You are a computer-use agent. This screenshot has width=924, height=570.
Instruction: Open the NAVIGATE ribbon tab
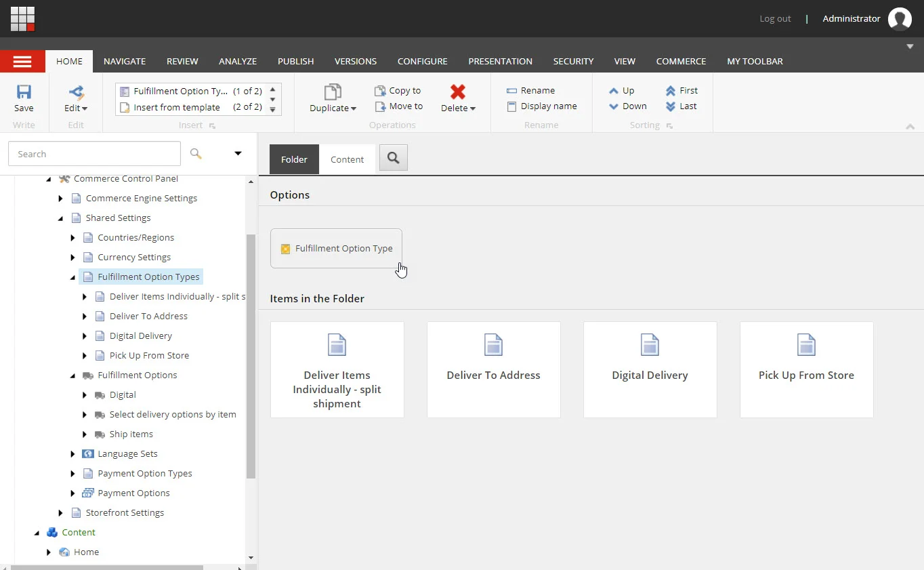(125, 61)
